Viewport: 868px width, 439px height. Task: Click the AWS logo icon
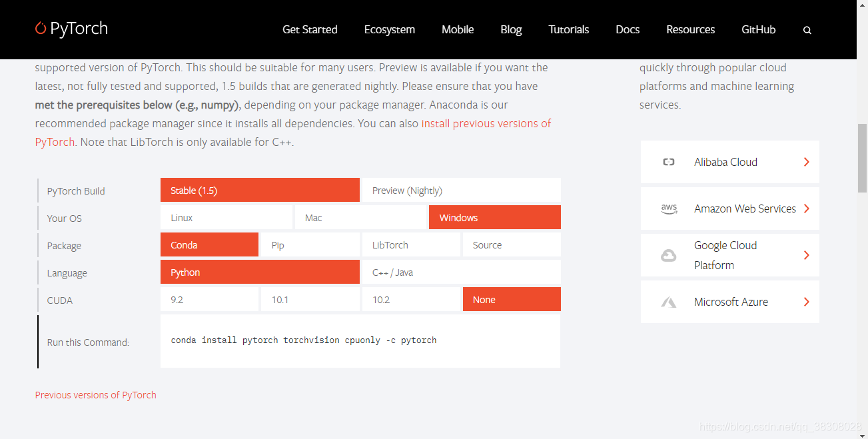click(669, 209)
